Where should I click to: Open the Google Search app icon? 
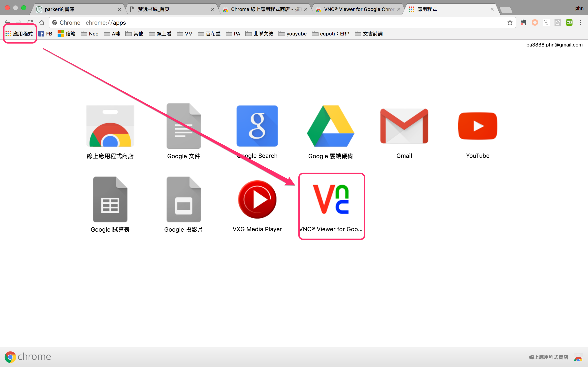(257, 126)
